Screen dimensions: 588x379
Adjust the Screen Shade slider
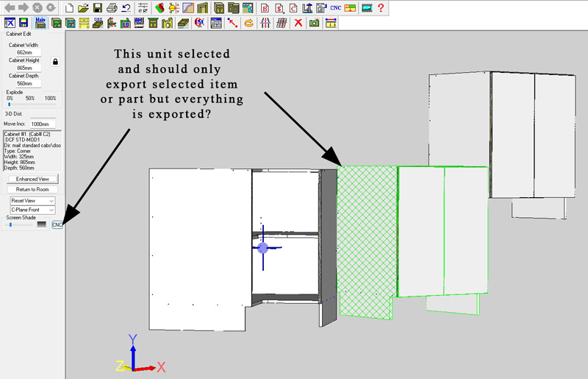pos(19,224)
